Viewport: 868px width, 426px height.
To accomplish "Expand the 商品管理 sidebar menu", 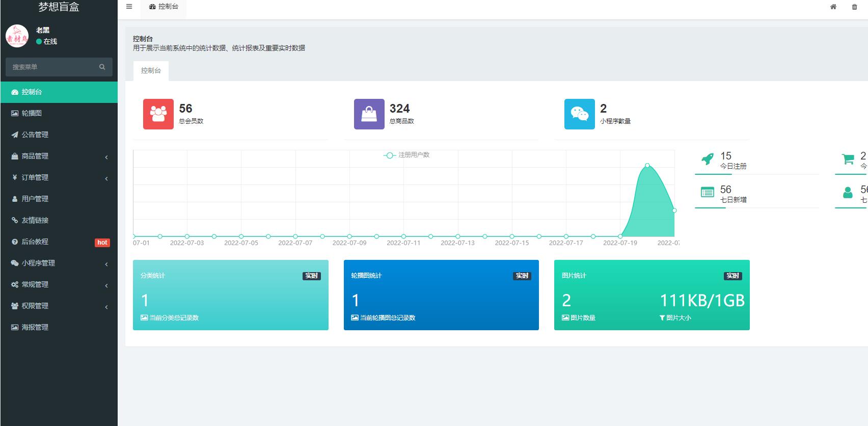I will (x=59, y=156).
